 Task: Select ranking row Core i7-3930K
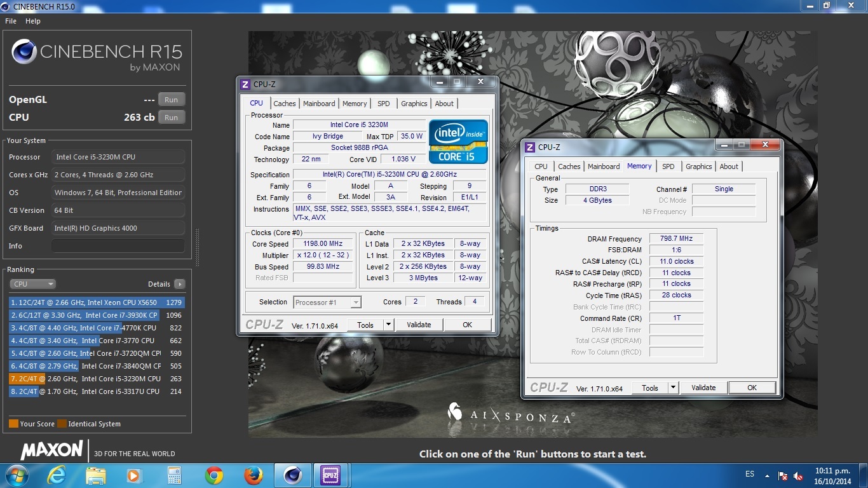(x=97, y=315)
